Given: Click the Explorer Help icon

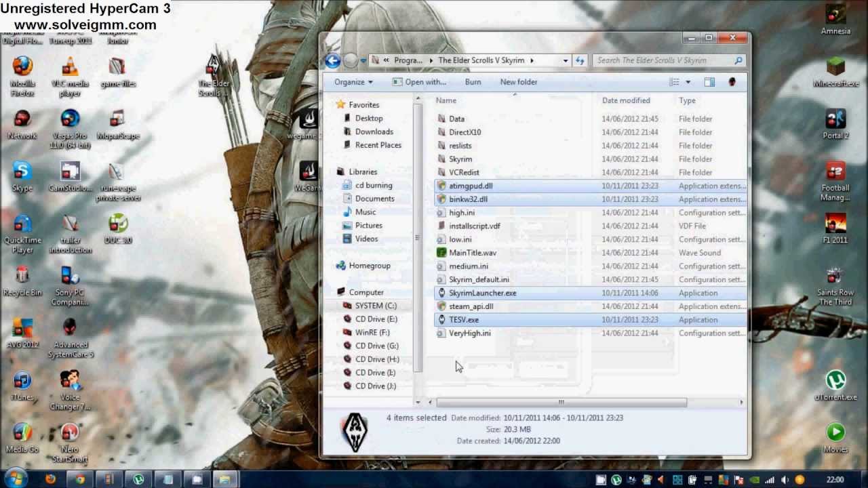Looking at the screenshot, I should coord(732,82).
